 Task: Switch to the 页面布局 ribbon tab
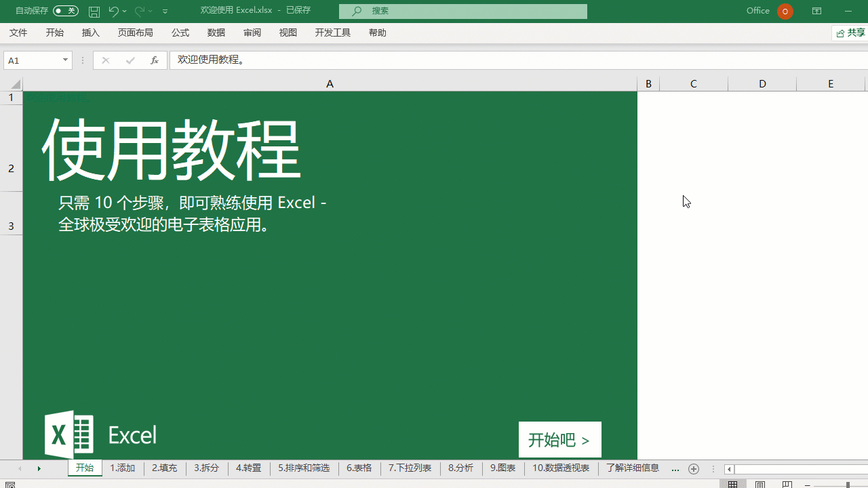(x=136, y=33)
